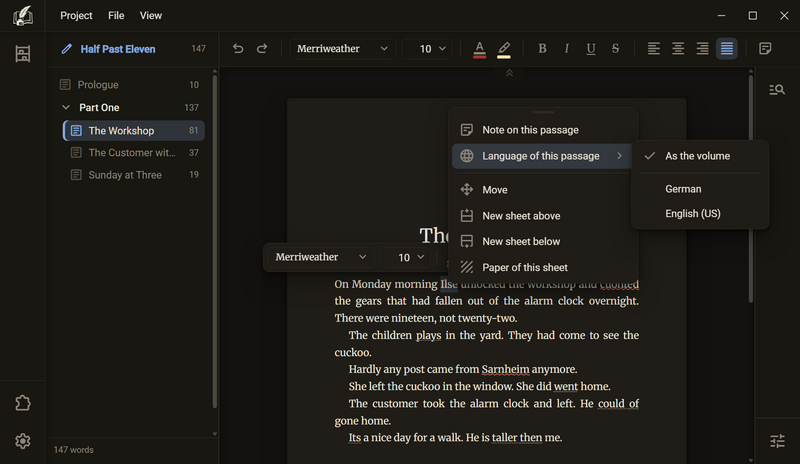The image size is (800, 464).
Task: Undo the last edit
Action: 238,48
